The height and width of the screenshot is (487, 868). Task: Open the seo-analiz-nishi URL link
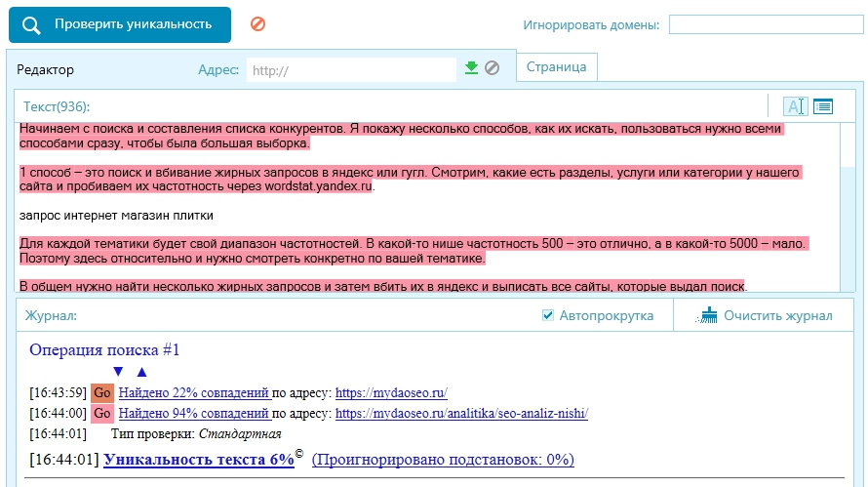click(x=461, y=413)
